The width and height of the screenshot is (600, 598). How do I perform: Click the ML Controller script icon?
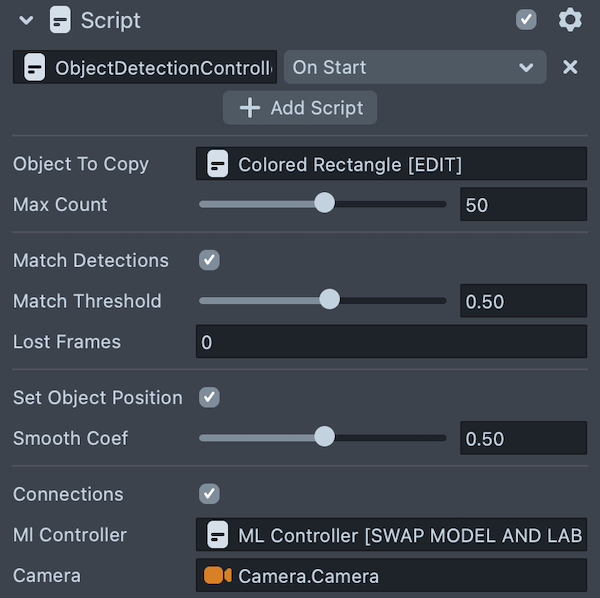tap(217, 535)
